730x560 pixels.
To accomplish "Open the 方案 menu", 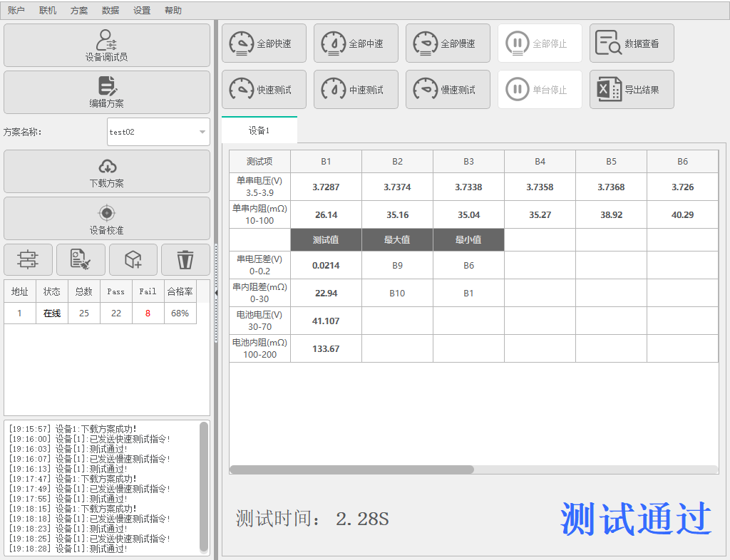I will [x=79, y=11].
